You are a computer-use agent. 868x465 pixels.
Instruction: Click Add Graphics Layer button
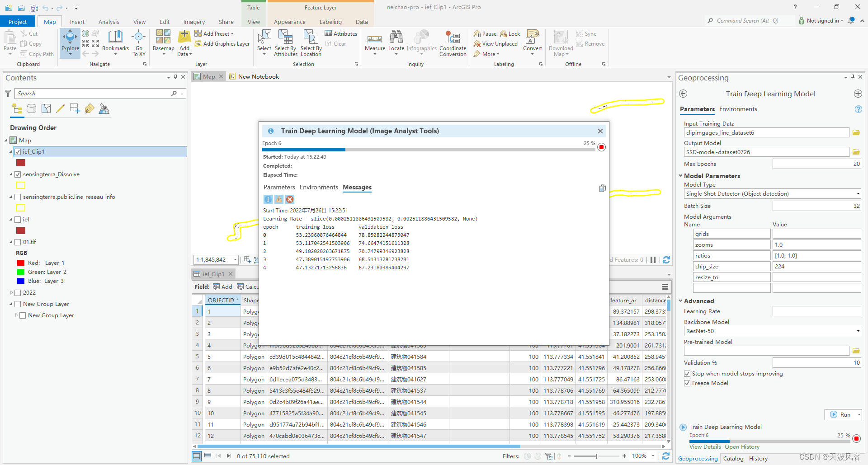(x=222, y=44)
